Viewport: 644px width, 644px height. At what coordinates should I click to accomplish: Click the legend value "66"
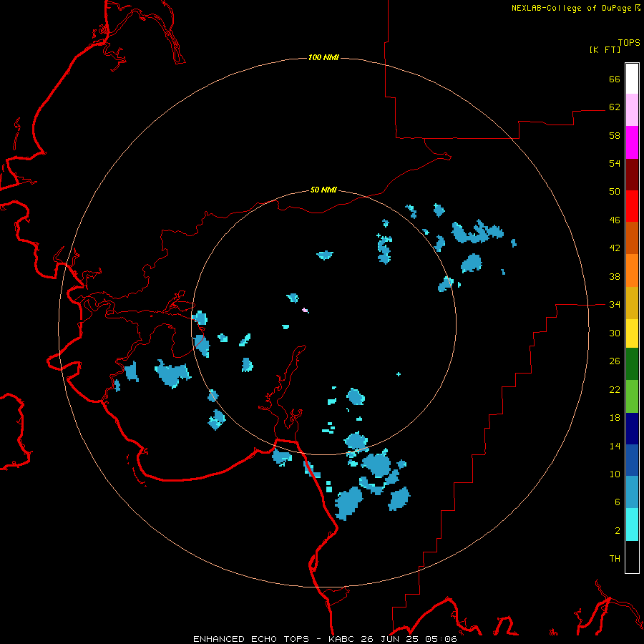615,79
